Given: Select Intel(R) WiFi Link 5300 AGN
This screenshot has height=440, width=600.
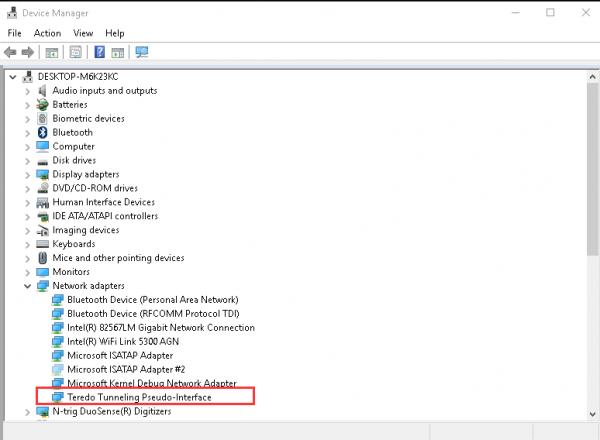Looking at the screenshot, I should (123, 342).
